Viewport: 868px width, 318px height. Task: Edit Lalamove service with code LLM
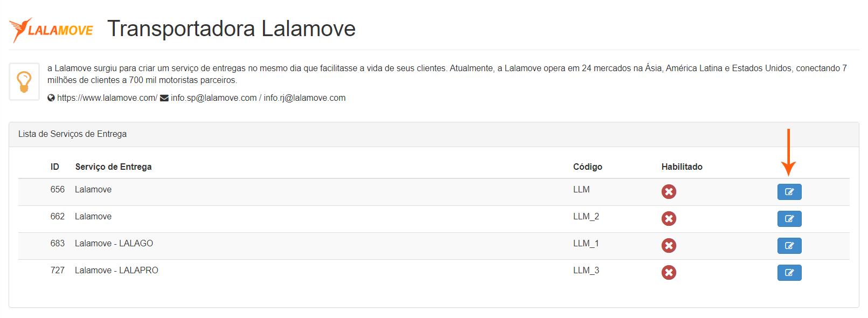click(789, 192)
